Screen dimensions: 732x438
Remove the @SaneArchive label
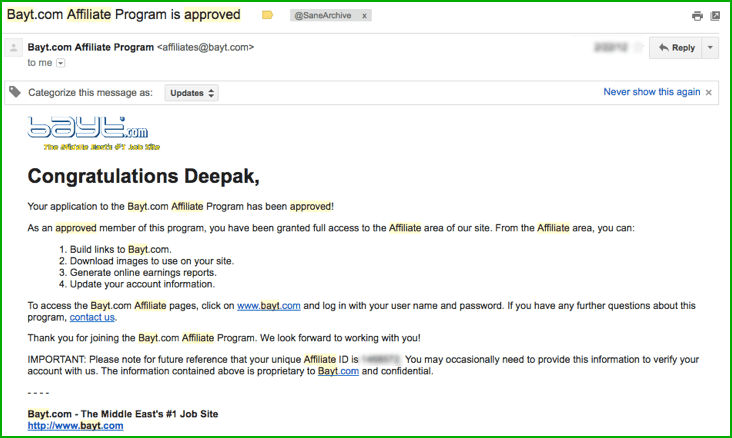364,15
